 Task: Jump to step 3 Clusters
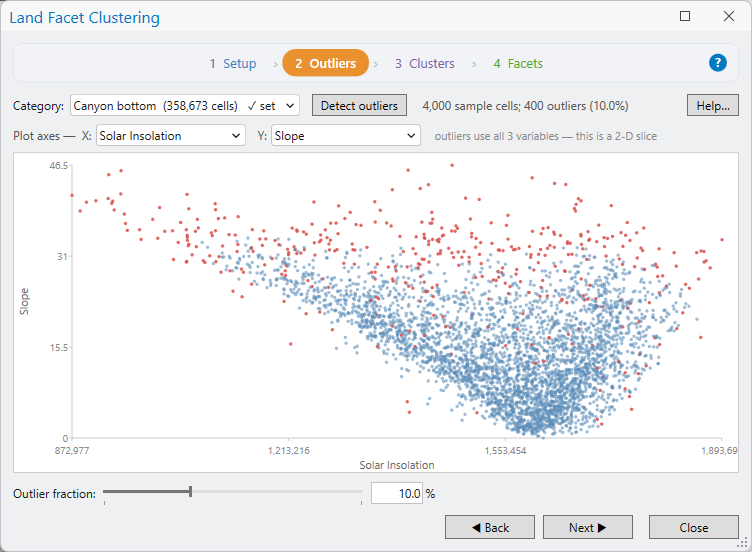(425, 63)
